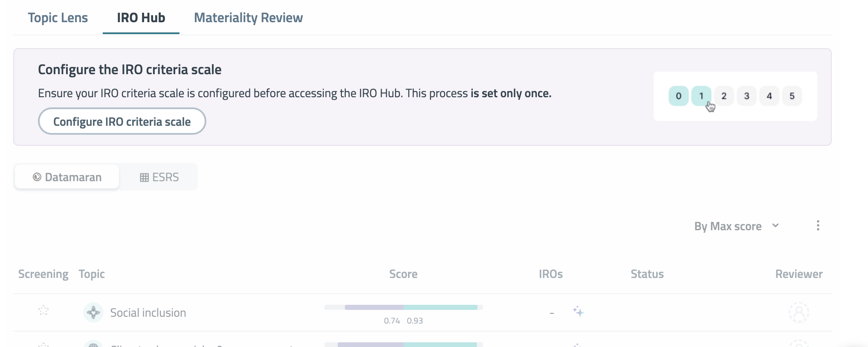Switch to the Topic Lens tab

58,17
